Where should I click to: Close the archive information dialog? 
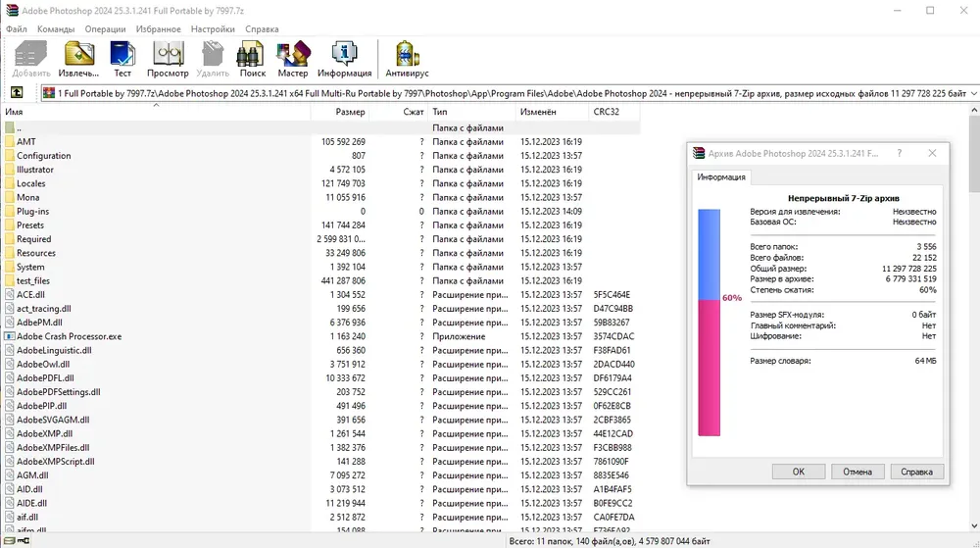coord(932,153)
